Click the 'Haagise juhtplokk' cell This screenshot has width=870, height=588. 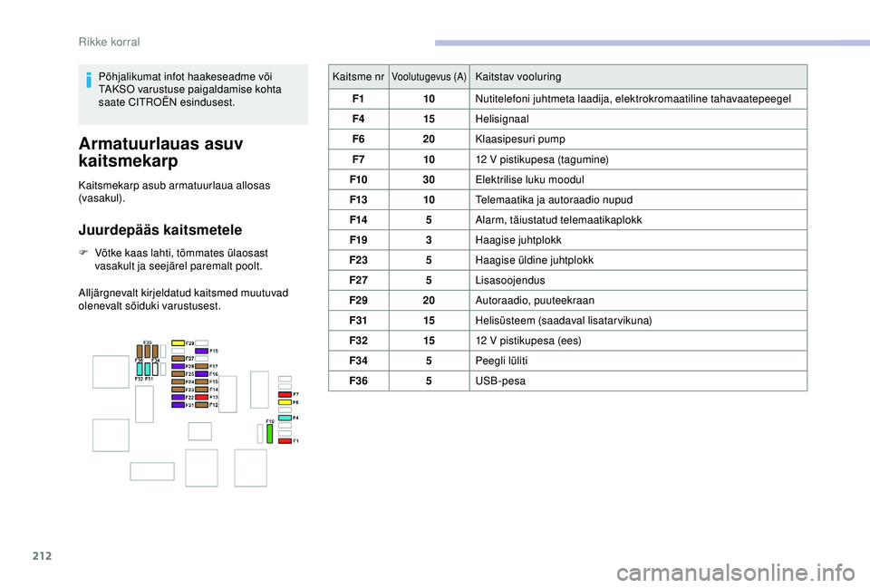click(638, 239)
